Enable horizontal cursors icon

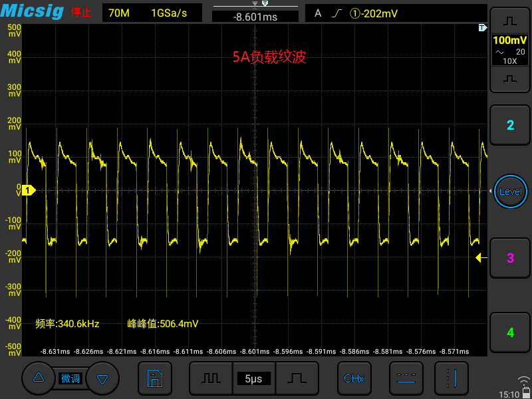tap(406, 378)
